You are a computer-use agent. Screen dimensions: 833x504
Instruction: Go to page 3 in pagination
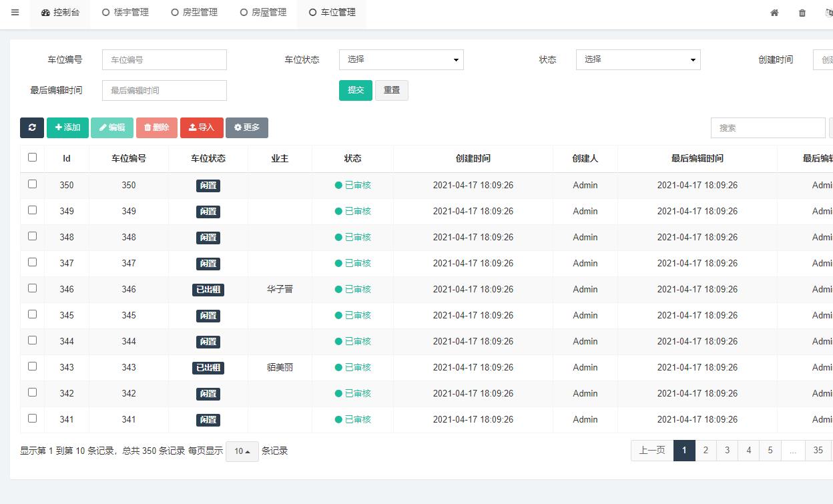pyautogui.click(x=727, y=451)
